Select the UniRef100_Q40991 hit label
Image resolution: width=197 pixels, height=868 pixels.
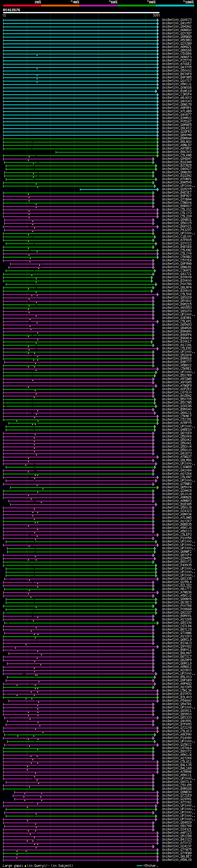[x=177, y=721]
